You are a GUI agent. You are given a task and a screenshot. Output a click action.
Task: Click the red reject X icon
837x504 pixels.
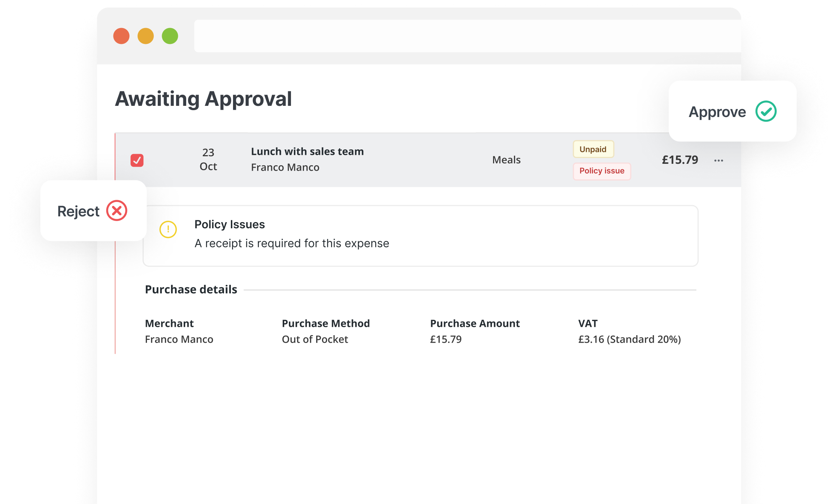coord(117,211)
